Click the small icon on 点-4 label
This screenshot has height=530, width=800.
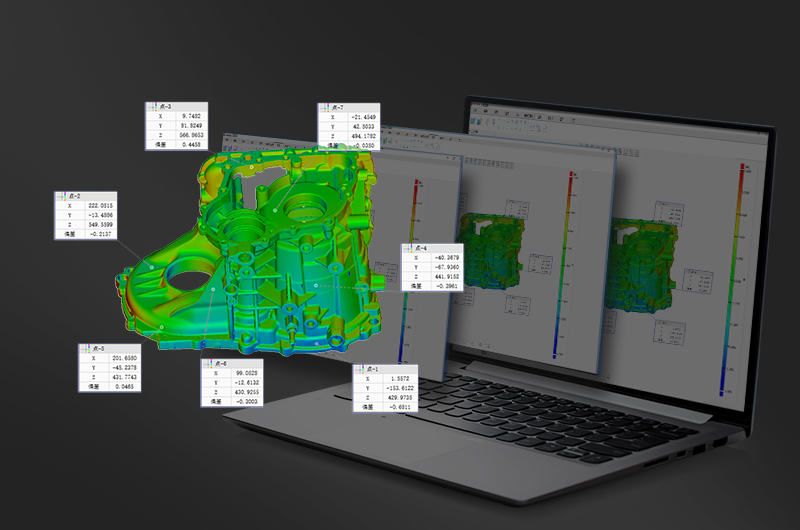(x=407, y=247)
